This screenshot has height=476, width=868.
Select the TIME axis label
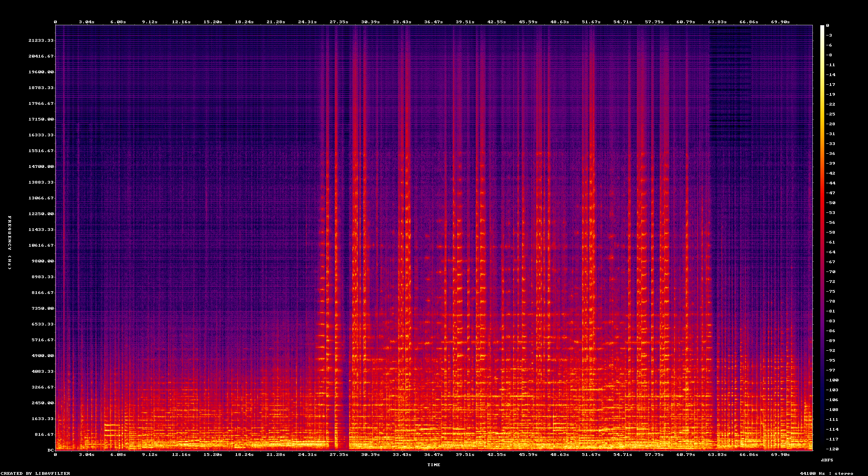434,465
